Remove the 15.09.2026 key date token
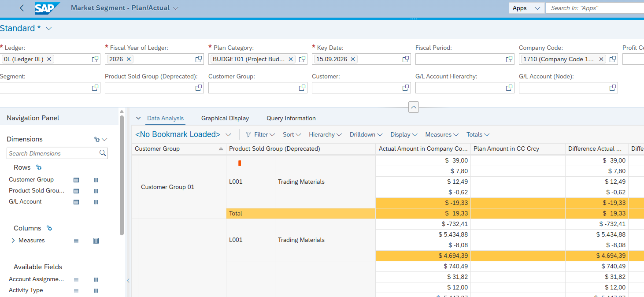 click(x=353, y=59)
